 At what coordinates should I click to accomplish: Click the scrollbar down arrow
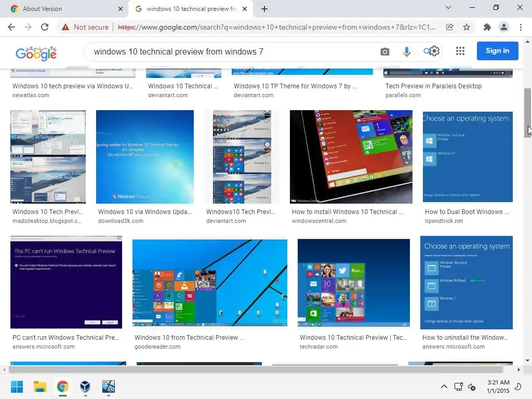tap(528, 361)
